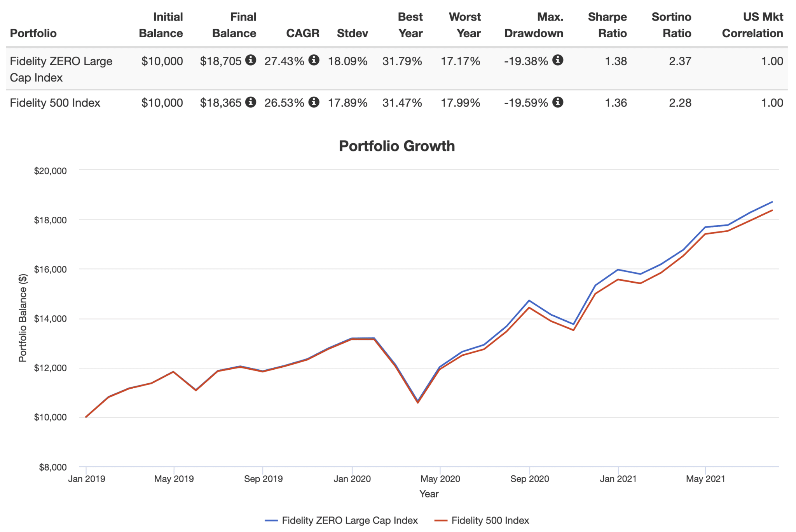The width and height of the screenshot is (796, 532).
Task: Click Max. Drawdown column header
Action: coord(534,25)
